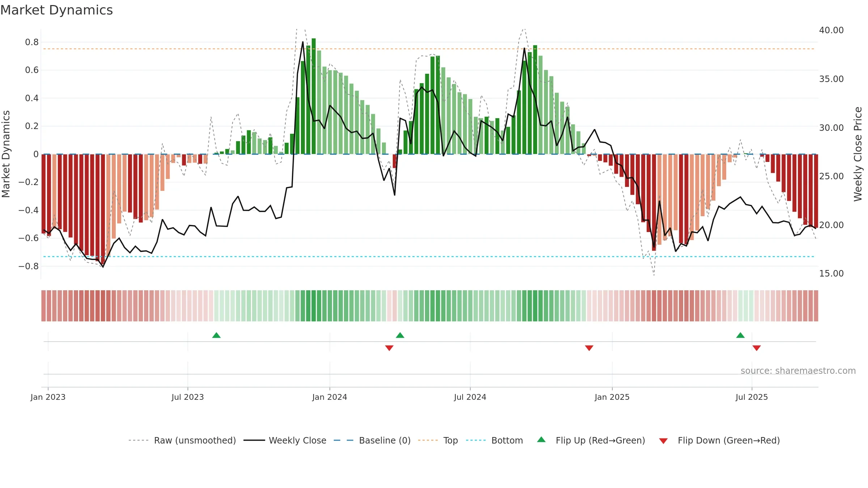The height and width of the screenshot is (488, 868).
Task: Click the 20.00 price axis label
Action: coord(831,225)
